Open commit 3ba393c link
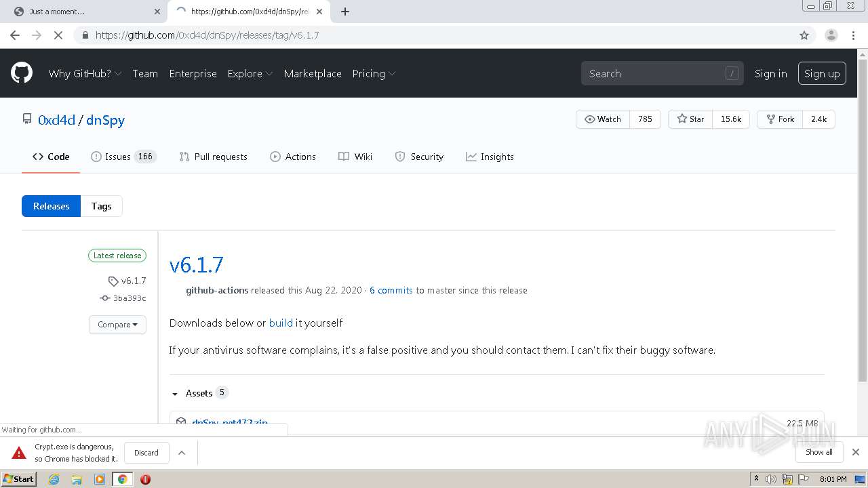 pyautogui.click(x=123, y=298)
